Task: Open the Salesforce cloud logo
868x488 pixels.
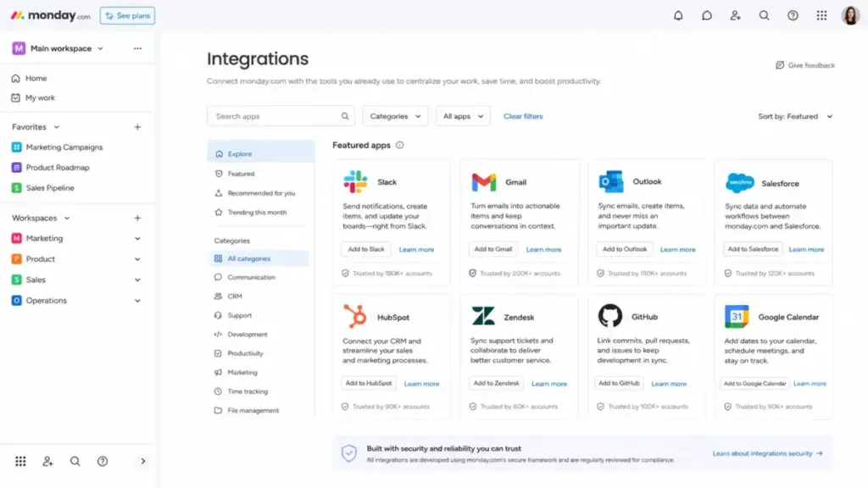Action: click(x=739, y=183)
